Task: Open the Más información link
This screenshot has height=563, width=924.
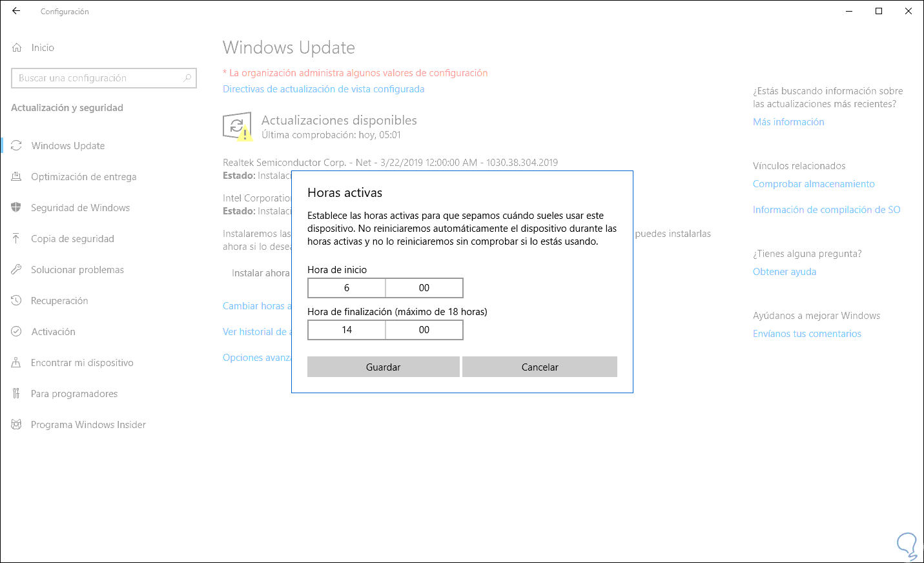Action: coord(788,122)
